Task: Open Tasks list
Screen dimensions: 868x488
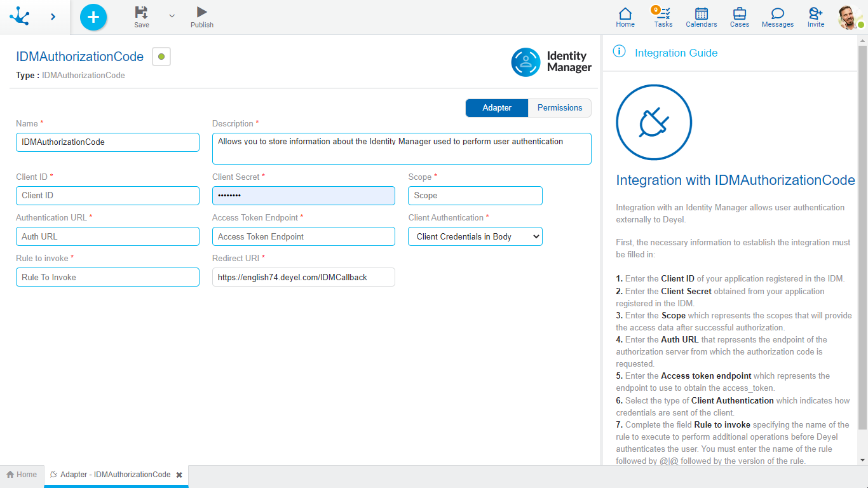Action: pos(663,17)
